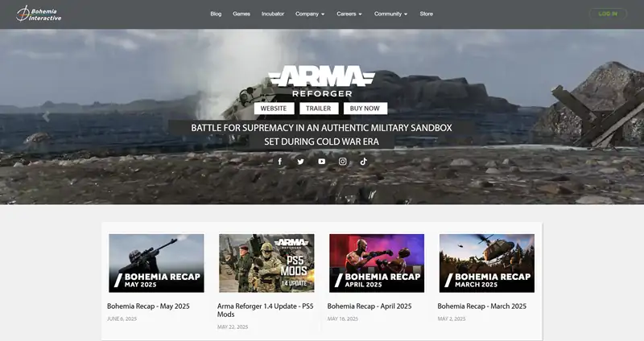Expand the Company dropdown menu

coord(310,14)
